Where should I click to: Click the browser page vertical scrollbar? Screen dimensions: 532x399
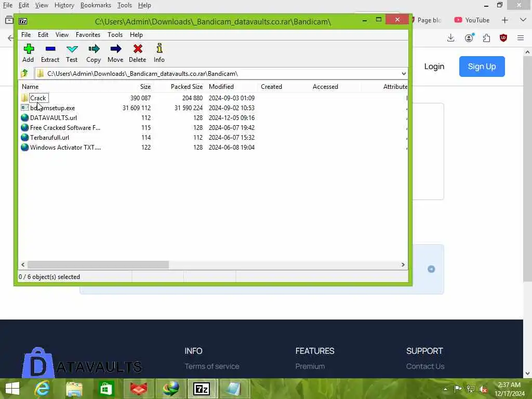tap(527, 168)
